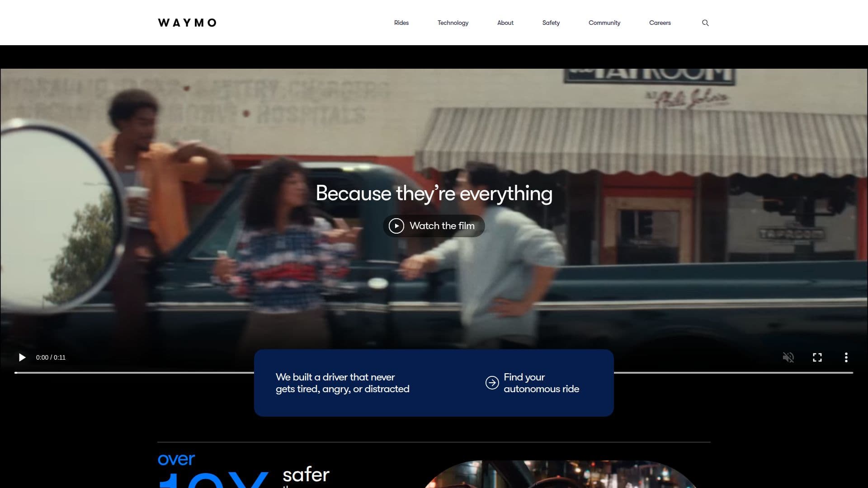The height and width of the screenshot is (488, 868).
Task: Click the Watch the film button
Action: coord(434,225)
